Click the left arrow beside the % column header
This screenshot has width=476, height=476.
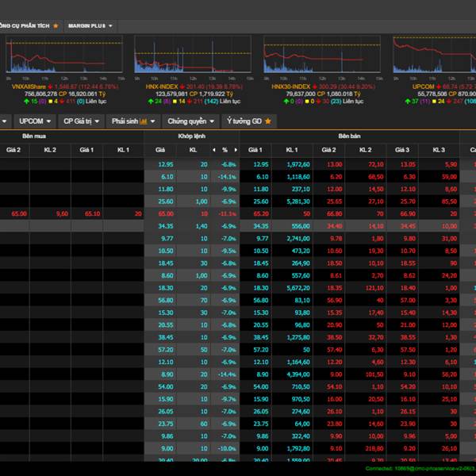coord(214,150)
